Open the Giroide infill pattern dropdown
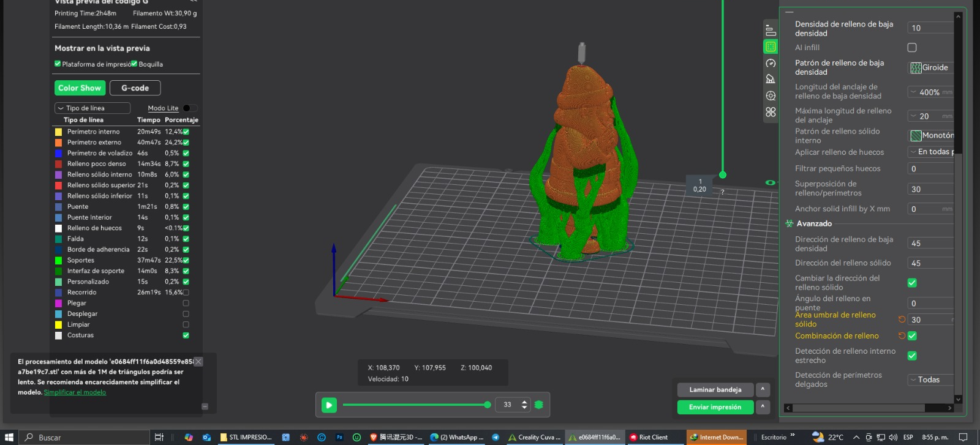The width and height of the screenshot is (980, 445). (930, 68)
